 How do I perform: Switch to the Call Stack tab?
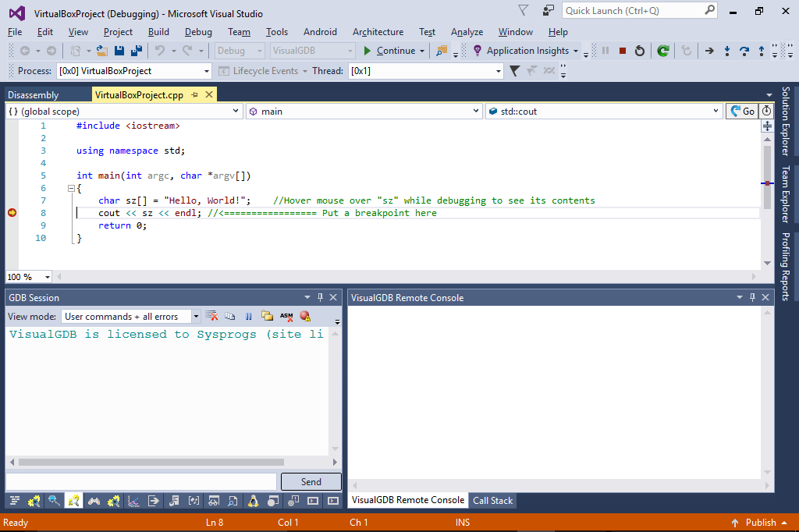[492, 501]
